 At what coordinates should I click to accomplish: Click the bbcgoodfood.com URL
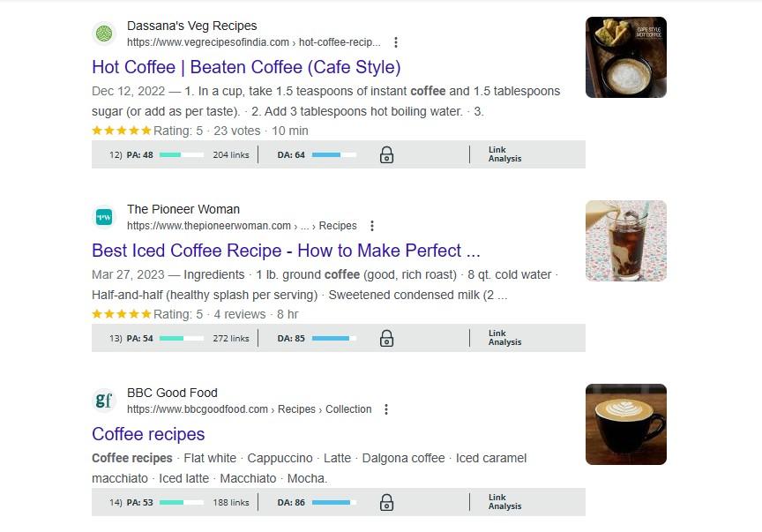250,409
